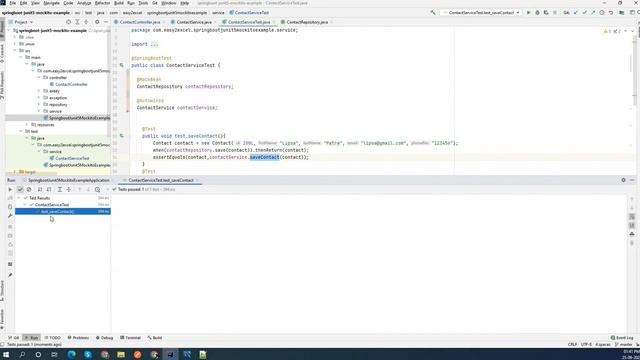Open the TODO tool window button
This screenshot has height=360, width=640.
(x=52, y=338)
